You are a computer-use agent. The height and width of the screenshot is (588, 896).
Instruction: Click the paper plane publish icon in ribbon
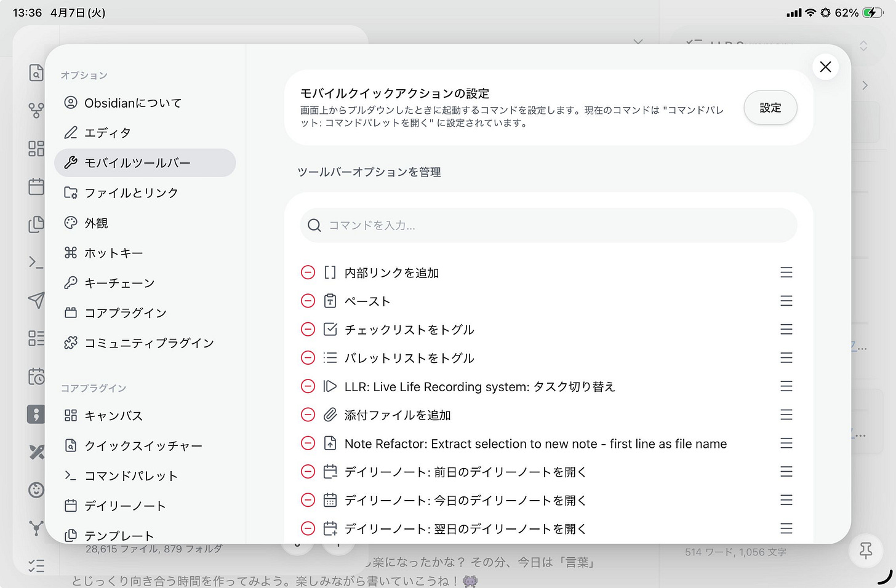(x=35, y=301)
